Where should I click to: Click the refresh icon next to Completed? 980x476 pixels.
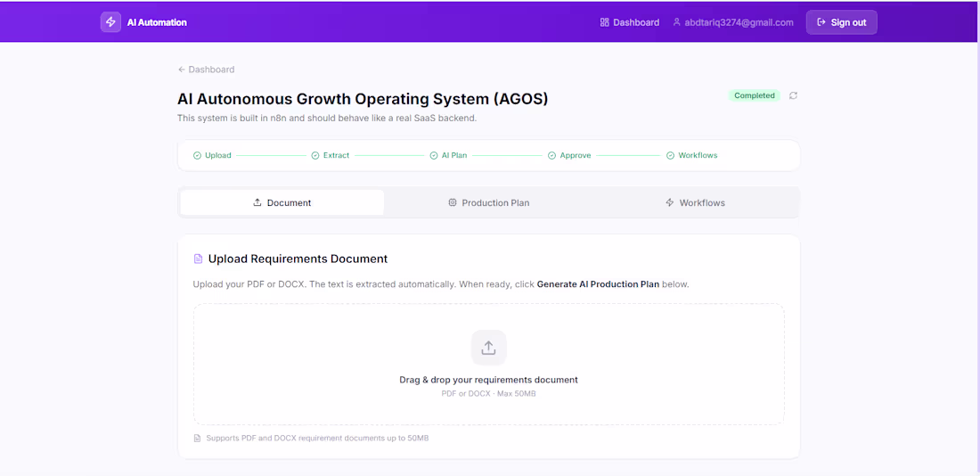(x=793, y=95)
